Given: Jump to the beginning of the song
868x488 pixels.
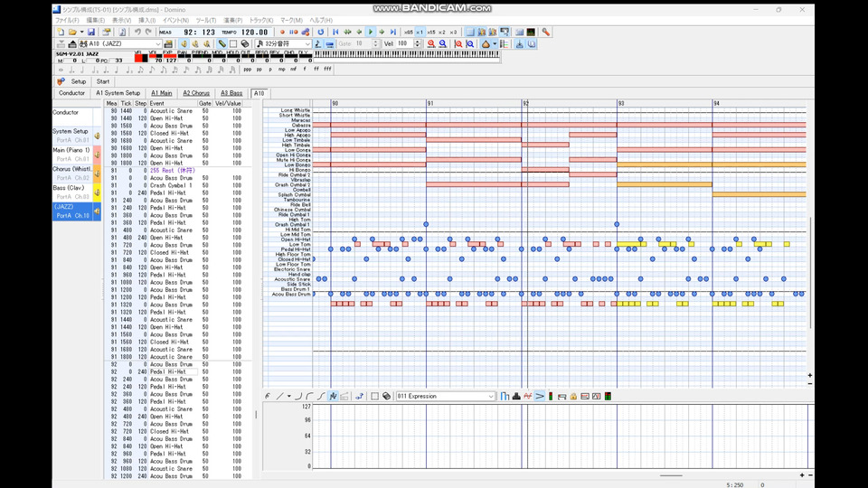Looking at the screenshot, I should click(335, 33).
